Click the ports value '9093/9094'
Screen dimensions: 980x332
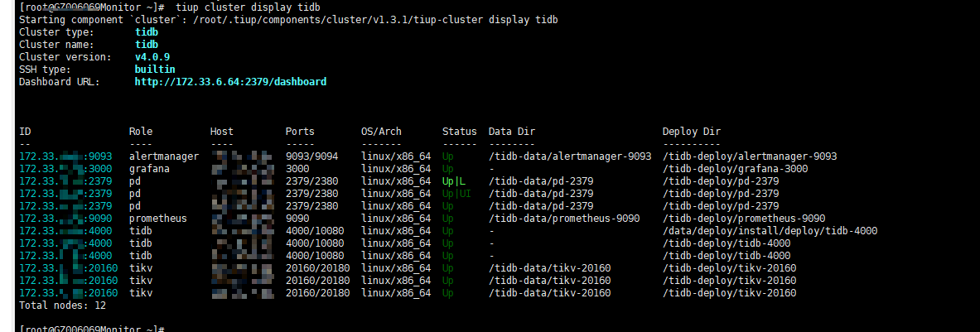pos(311,156)
